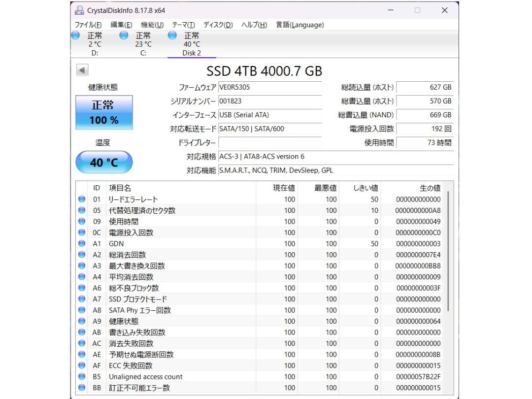The image size is (532, 399).
Task: Click the 最悪値 column header
Action: click(318, 188)
